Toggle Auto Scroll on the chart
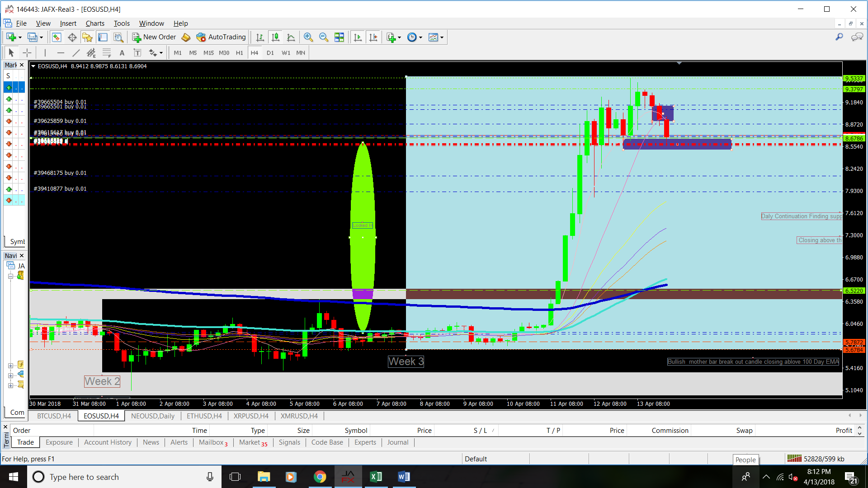This screenshot has height=488, width=868. coord(358,37)
